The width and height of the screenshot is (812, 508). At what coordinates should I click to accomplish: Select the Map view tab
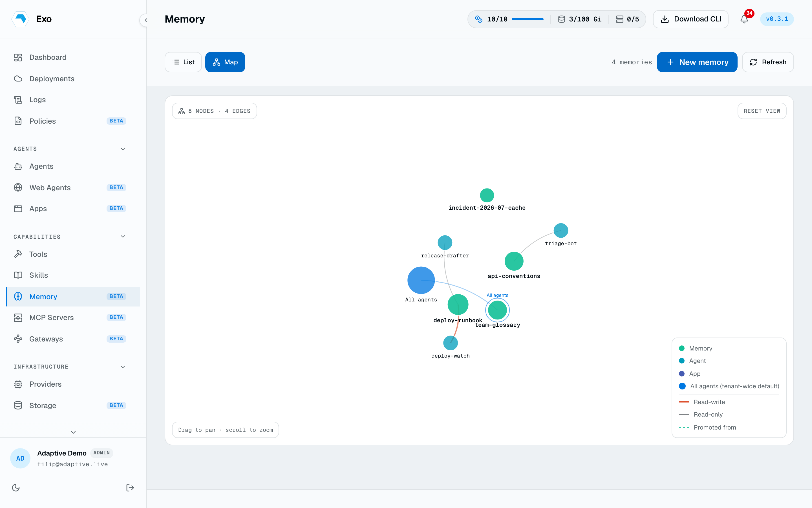[x=225, y=62]
